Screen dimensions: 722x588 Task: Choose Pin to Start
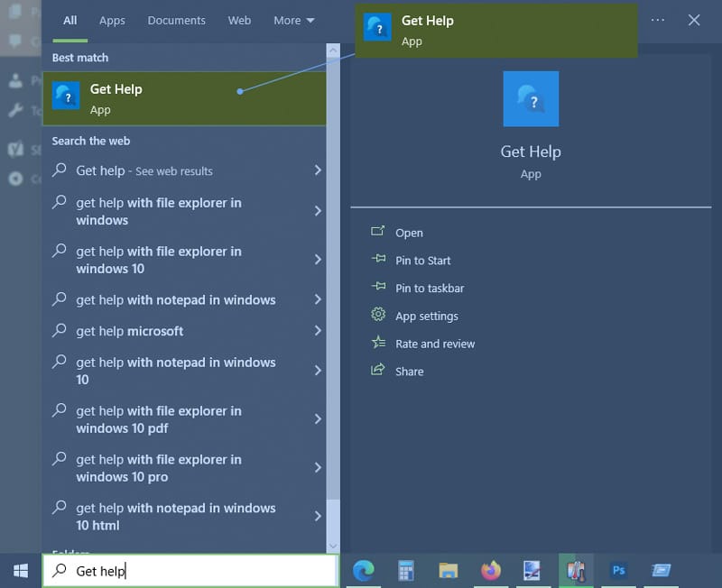422,261
